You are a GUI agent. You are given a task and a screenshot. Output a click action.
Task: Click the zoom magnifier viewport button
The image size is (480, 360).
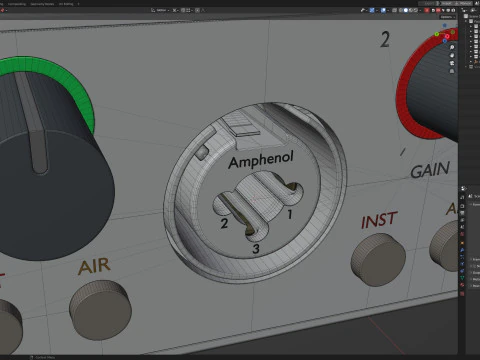click(x=452, y=48)
